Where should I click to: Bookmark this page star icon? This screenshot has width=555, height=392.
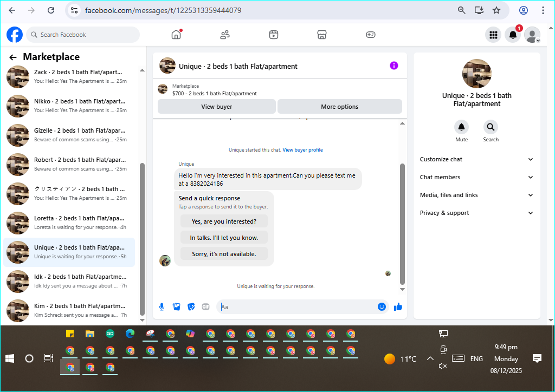point(496,10)
